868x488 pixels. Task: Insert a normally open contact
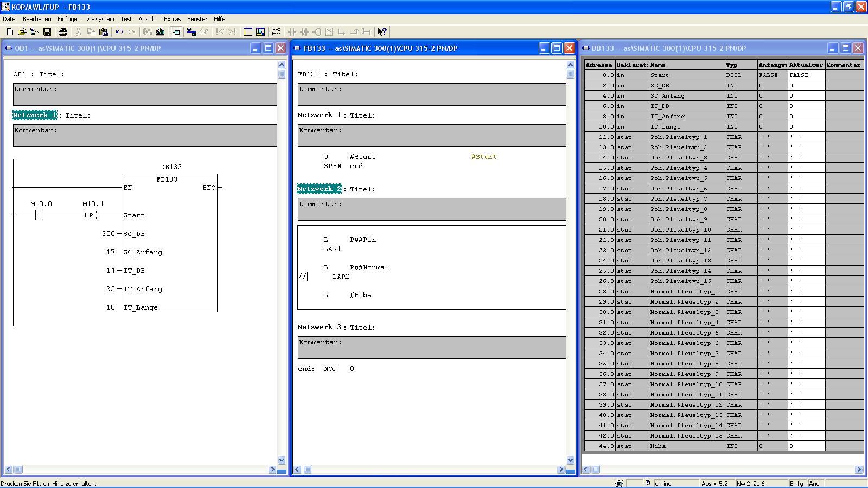[292, 32]
